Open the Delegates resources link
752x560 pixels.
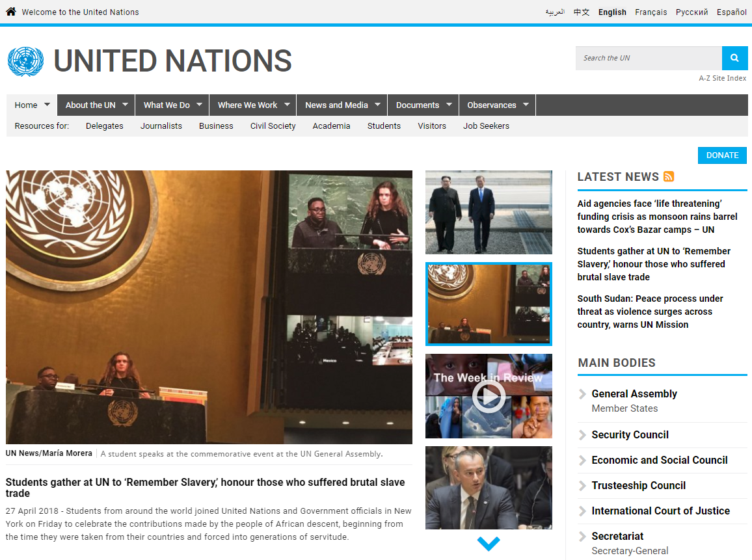click(x=105, y=126)
